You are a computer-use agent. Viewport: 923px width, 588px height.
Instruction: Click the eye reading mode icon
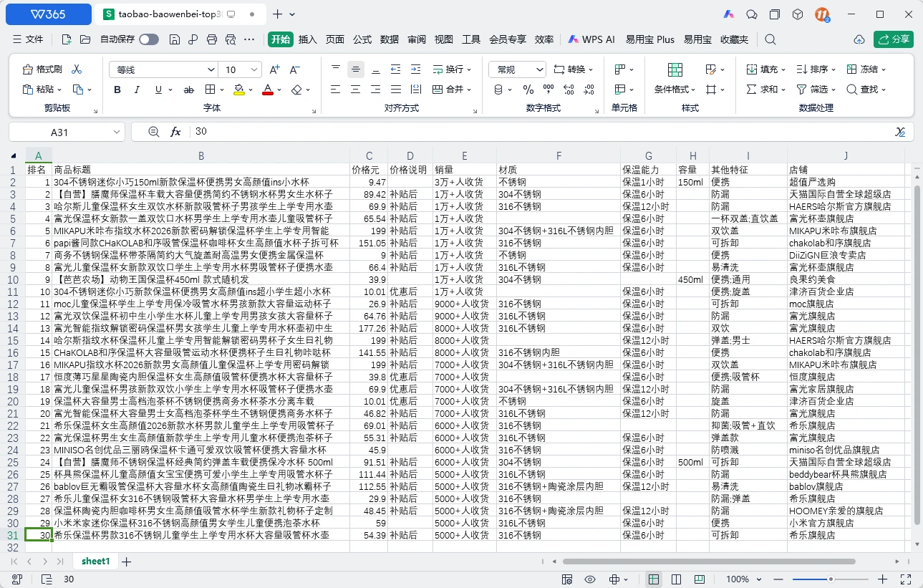click(x=590, y=579)
